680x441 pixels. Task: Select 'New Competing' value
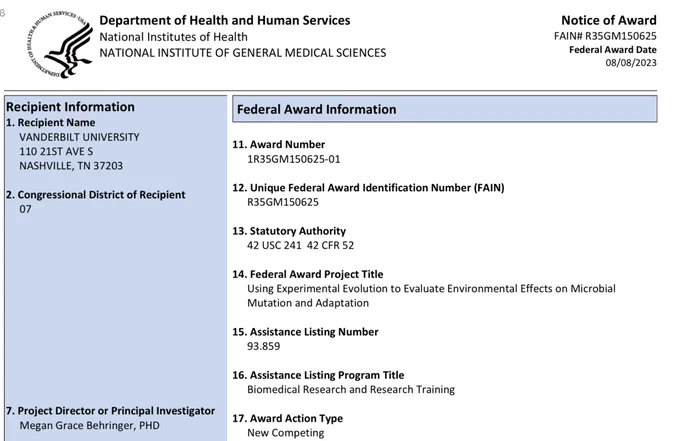pos(285,433)
